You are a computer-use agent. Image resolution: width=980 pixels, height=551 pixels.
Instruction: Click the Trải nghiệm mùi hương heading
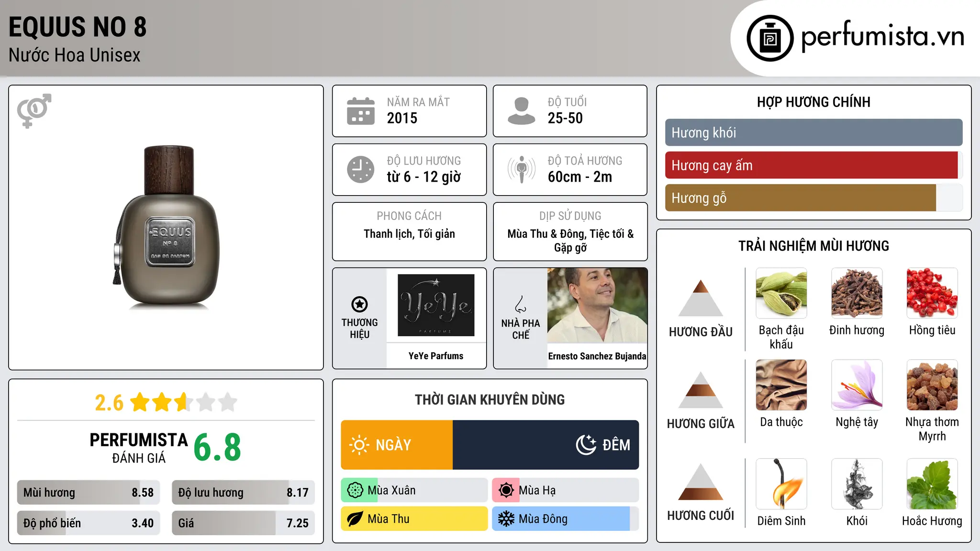pos(813,246)
